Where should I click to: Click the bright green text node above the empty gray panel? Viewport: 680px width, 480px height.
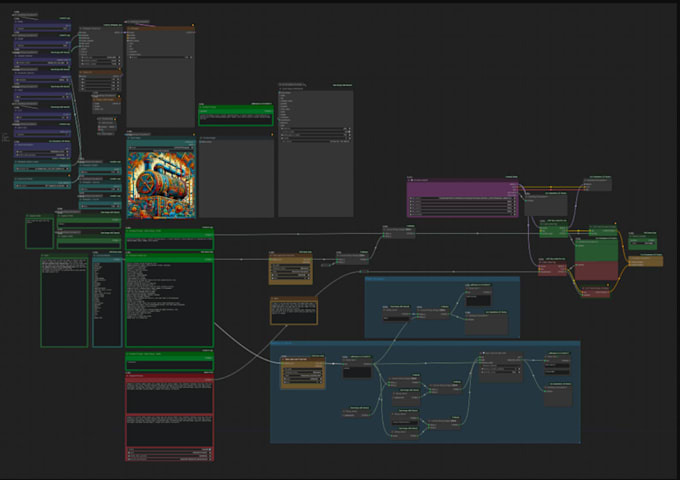click(x=236, y=116)
